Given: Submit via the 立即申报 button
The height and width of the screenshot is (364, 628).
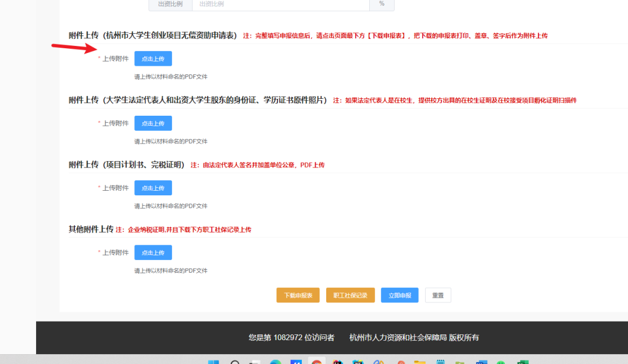Looking at the screenshot, I should (399, 295).
